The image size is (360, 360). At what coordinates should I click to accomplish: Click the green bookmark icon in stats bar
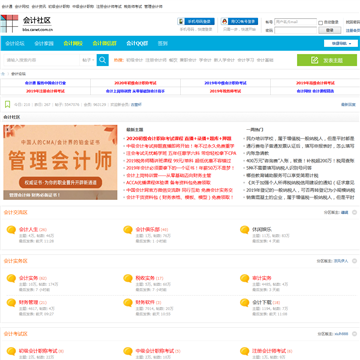point(7,104)
